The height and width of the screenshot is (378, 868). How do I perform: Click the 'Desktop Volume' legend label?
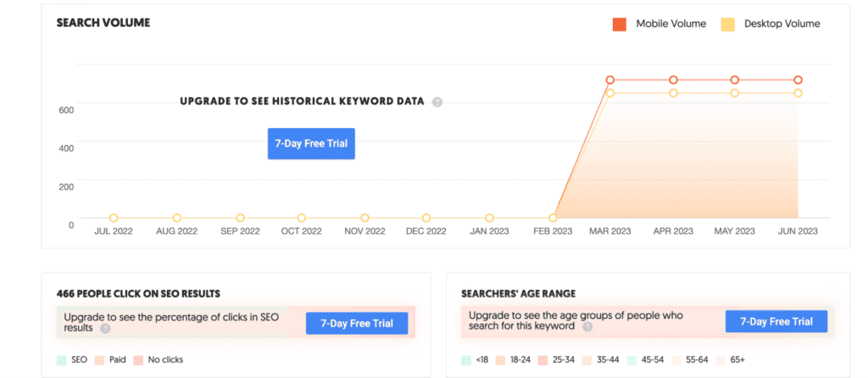[x=782, y=24]
